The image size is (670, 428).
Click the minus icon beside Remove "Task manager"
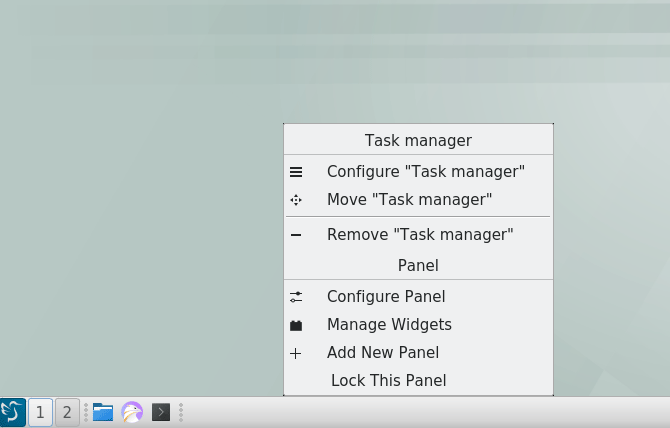[296, 235]
